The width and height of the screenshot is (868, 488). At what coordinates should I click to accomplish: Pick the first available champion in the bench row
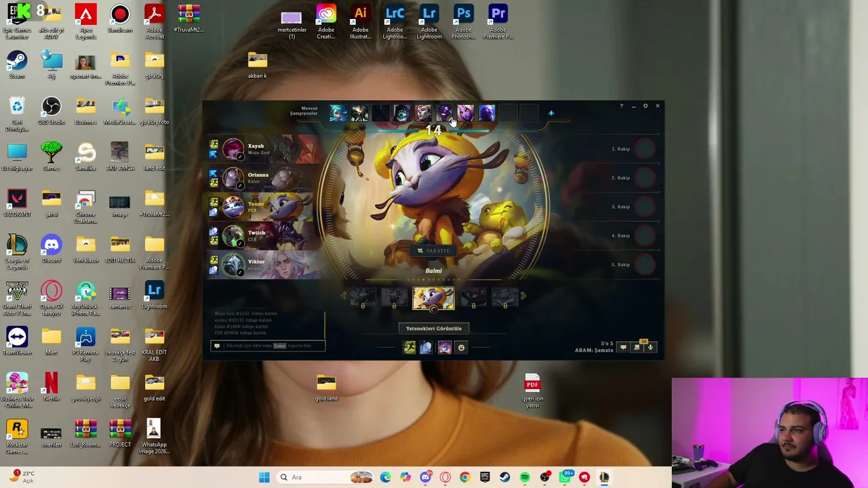338,113
